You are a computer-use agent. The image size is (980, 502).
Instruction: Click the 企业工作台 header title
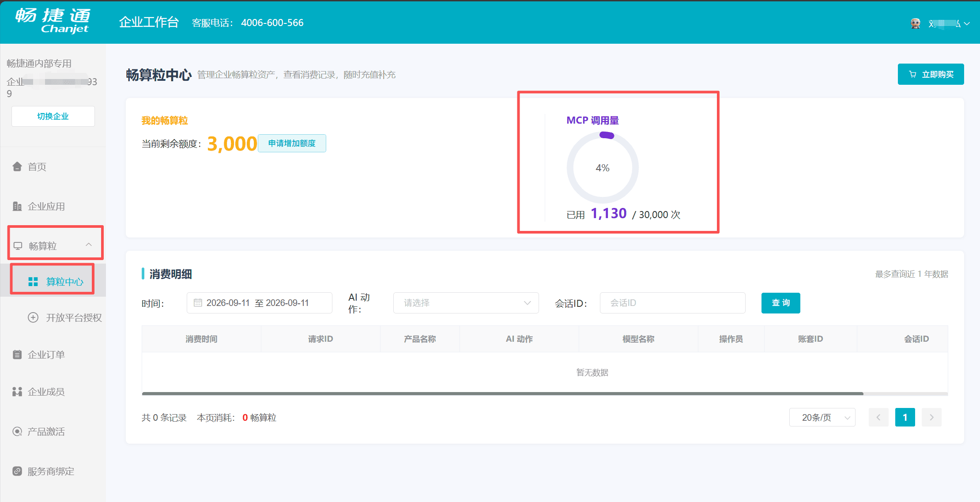[x=149, y=22]
